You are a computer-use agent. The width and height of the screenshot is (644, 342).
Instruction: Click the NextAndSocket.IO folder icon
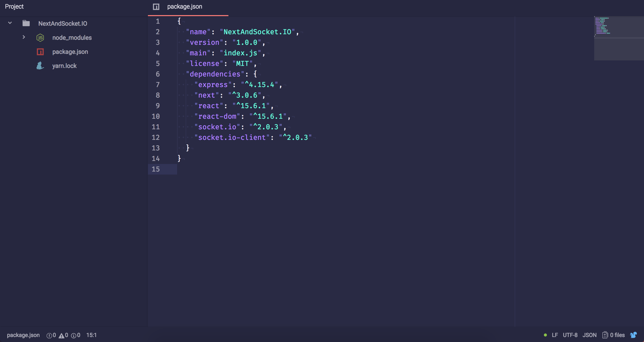click(x=26, y=23)
